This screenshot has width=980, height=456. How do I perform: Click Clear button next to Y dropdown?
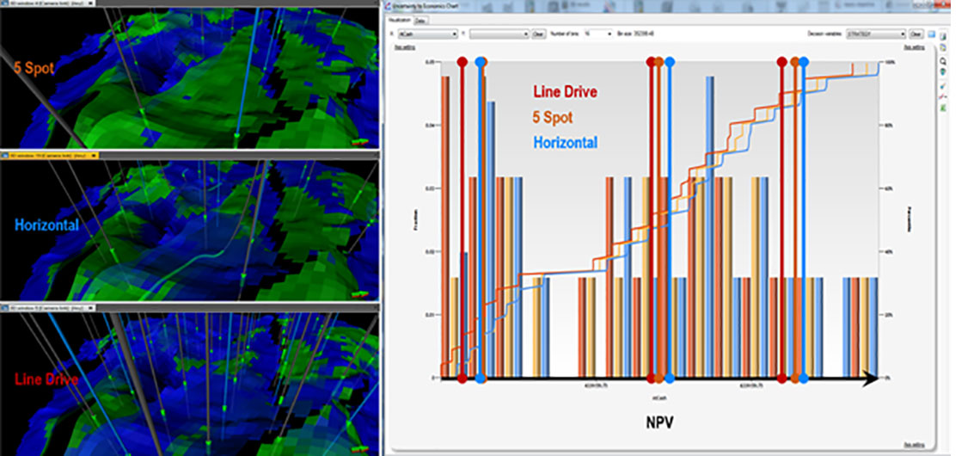point(538,34)
